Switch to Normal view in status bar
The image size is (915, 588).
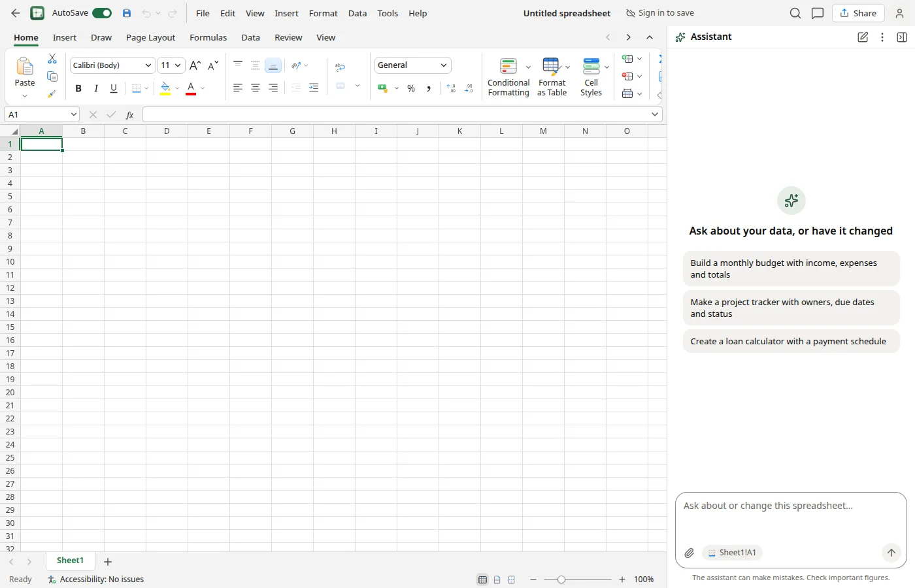pos(482,580)
